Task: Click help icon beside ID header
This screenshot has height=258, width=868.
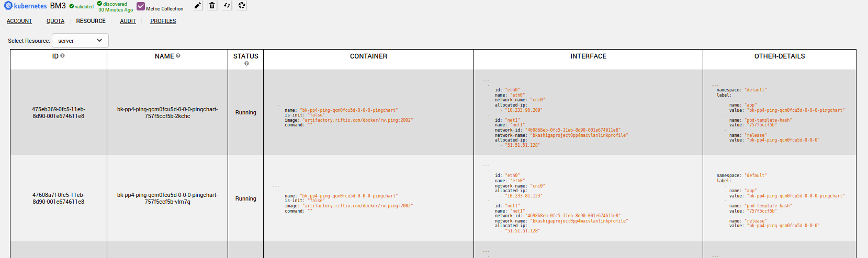Action: (63, 56)
